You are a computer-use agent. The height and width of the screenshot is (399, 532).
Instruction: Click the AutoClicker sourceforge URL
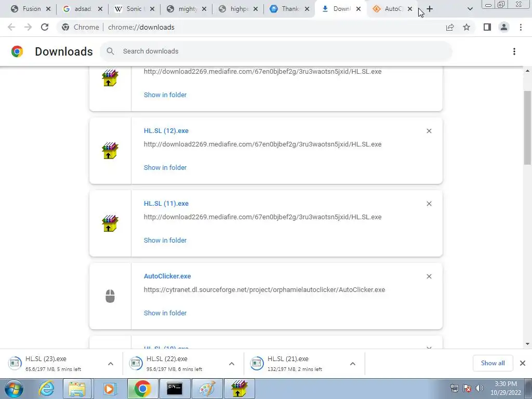[264, 290]
